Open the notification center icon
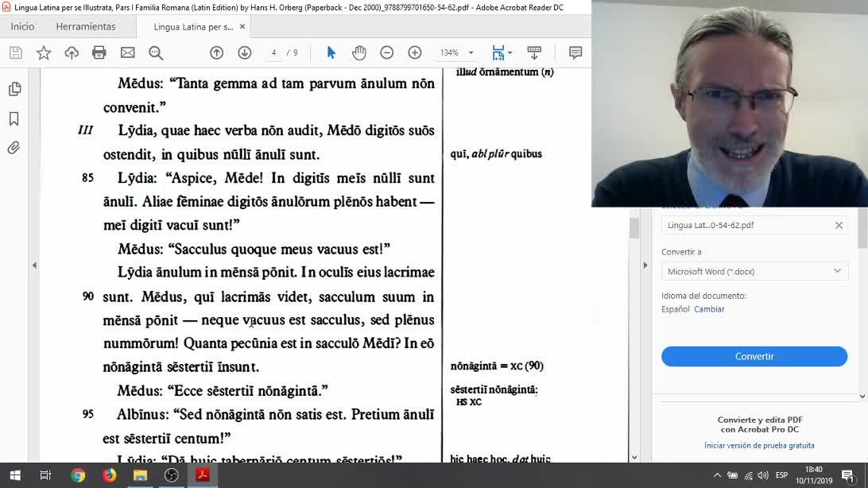The image size is (868, 488). tap(848, 476)
